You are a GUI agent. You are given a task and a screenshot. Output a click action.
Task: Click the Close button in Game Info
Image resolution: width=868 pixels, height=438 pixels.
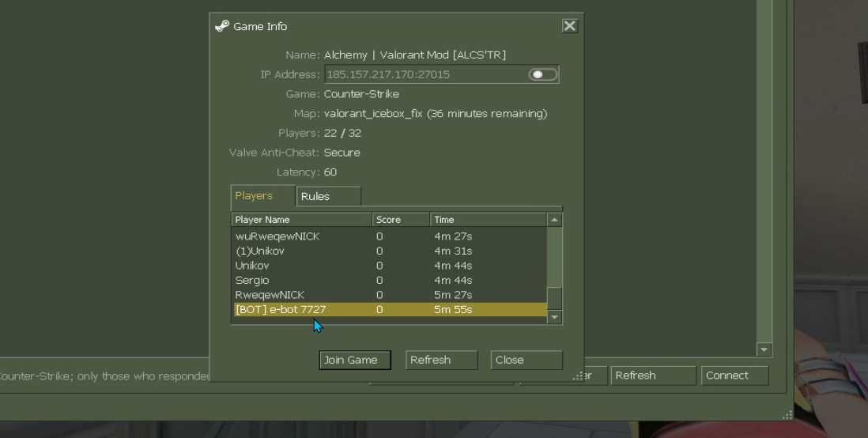click(526, 360)
